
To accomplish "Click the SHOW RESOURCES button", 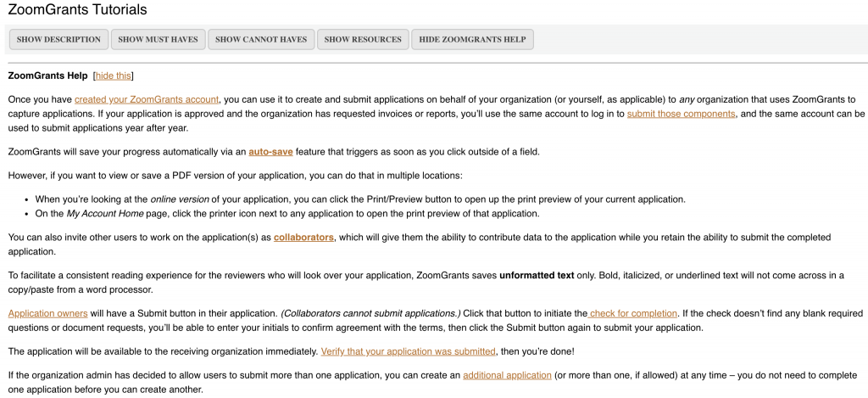I will [x=363, y=39].
